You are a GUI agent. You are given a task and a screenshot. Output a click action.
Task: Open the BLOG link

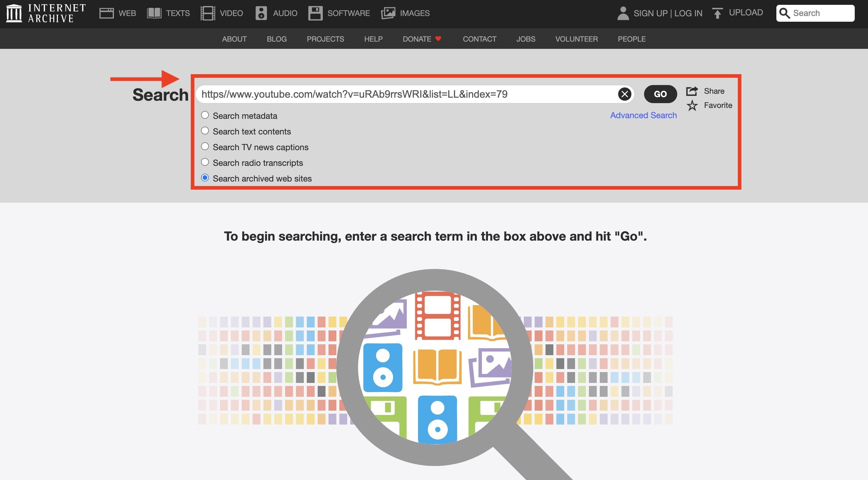(x=277, y=39)
